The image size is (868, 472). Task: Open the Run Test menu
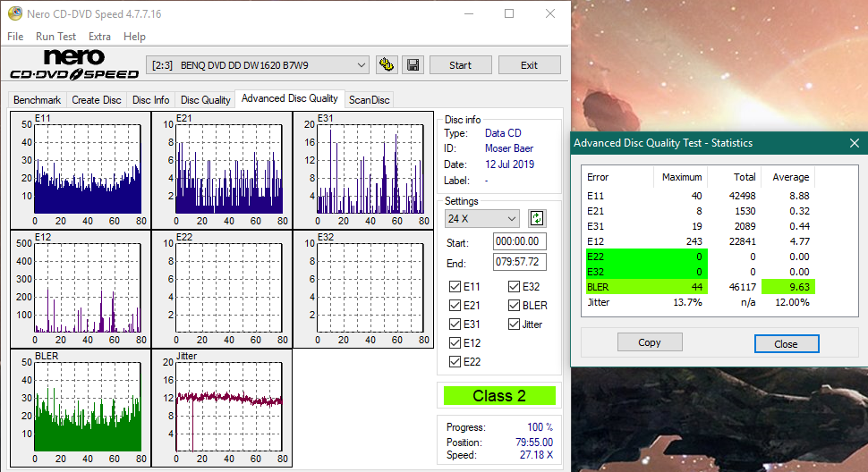[55, 37]
